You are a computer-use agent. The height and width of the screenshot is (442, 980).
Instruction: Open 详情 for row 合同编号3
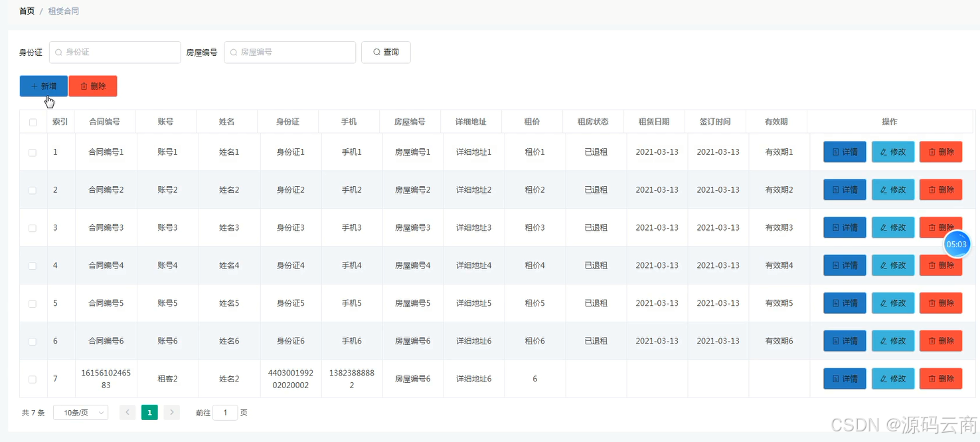[845, 228]
